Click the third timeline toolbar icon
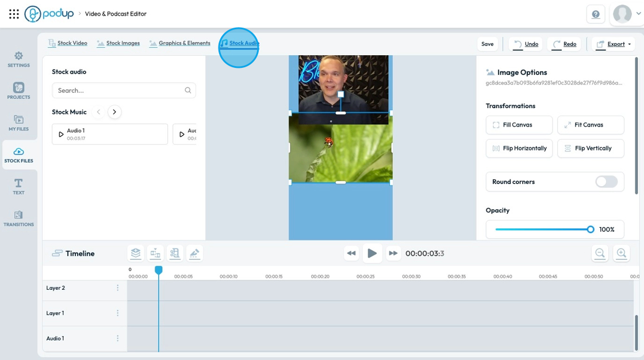This screenshot has width=644, height=360. click(175, 253)
